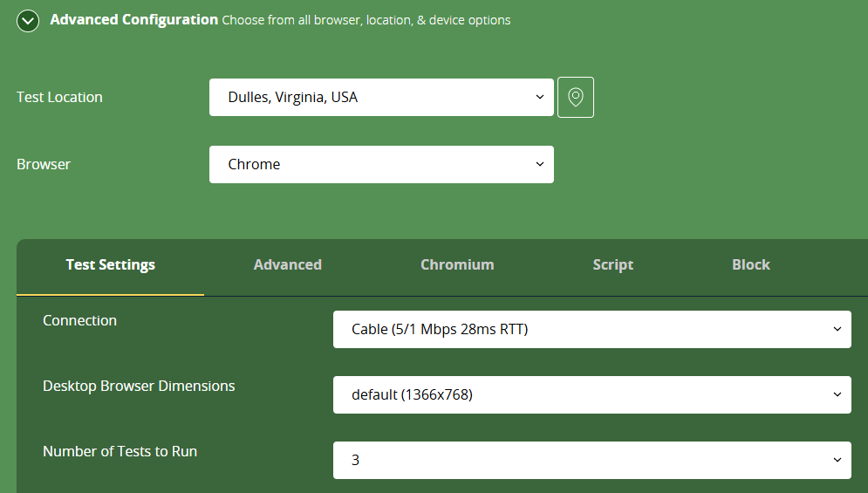
Task: Open the Test Location dropdown showing Dulles, Virginia
Action: [x=381, y=98]
